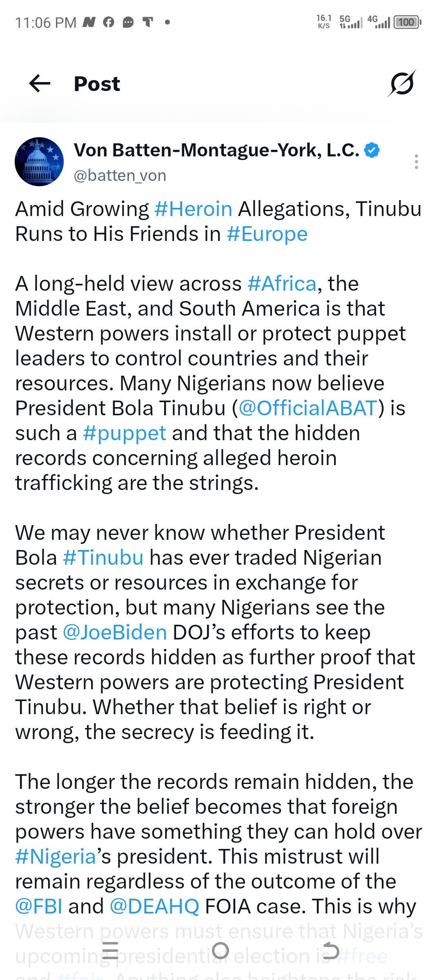Open Von Batten-Montague-York, L.C. profile name
441x980 pixels.
(x=216, y=150)
